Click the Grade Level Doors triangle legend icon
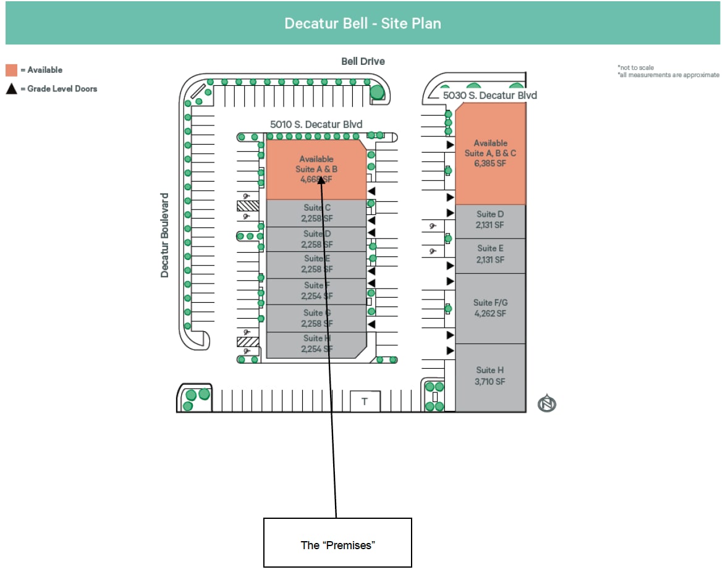728x572 pixels. pos(10,88)
